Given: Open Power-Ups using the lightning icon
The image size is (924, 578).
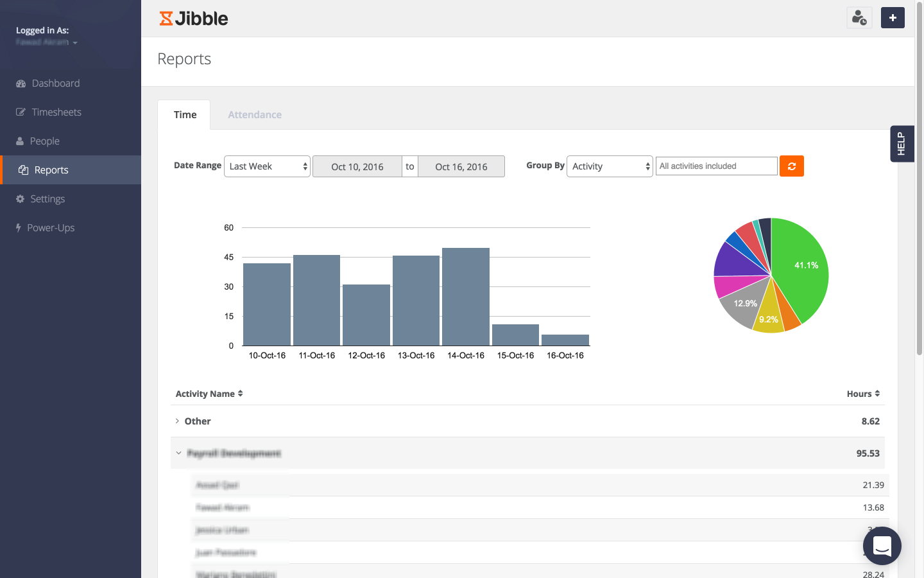Looking at the screenshot, I should click(x=51, y=227).
